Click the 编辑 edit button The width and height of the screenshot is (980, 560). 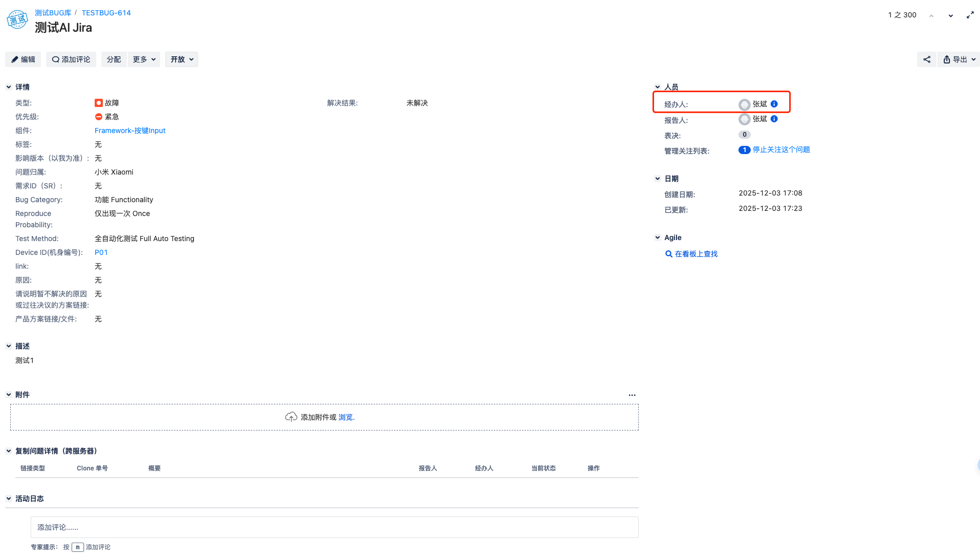(x=23, y=59)
